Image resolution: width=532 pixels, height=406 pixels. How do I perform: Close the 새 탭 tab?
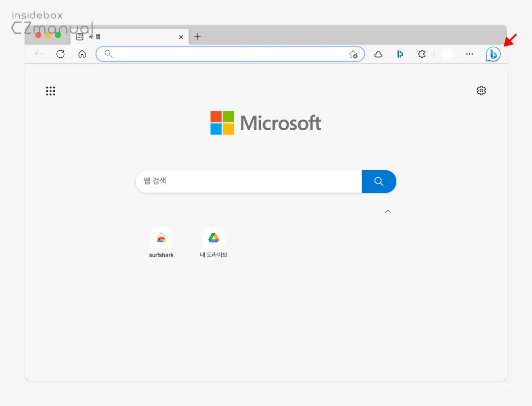coord(181,37)
